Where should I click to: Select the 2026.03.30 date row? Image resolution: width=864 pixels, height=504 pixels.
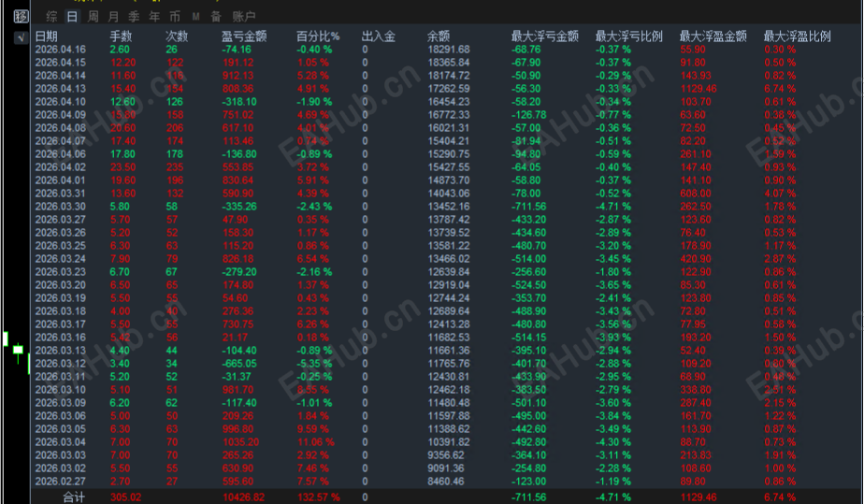tap(61, 207)
